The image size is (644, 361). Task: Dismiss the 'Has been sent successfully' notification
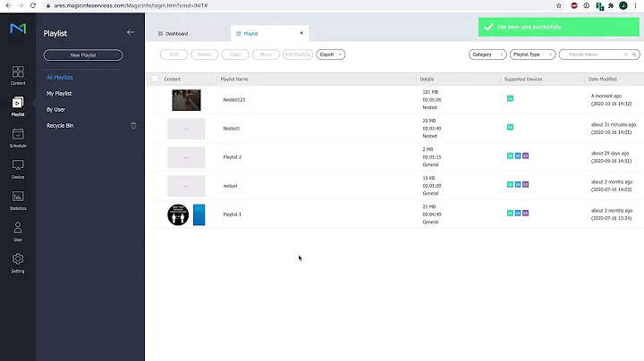tap(558, 27)
